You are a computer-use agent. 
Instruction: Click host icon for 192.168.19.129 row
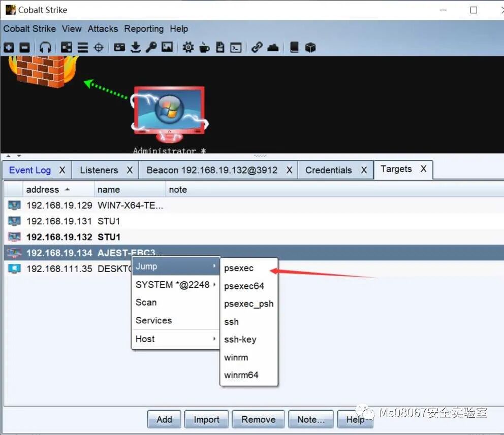click(14, 205)
